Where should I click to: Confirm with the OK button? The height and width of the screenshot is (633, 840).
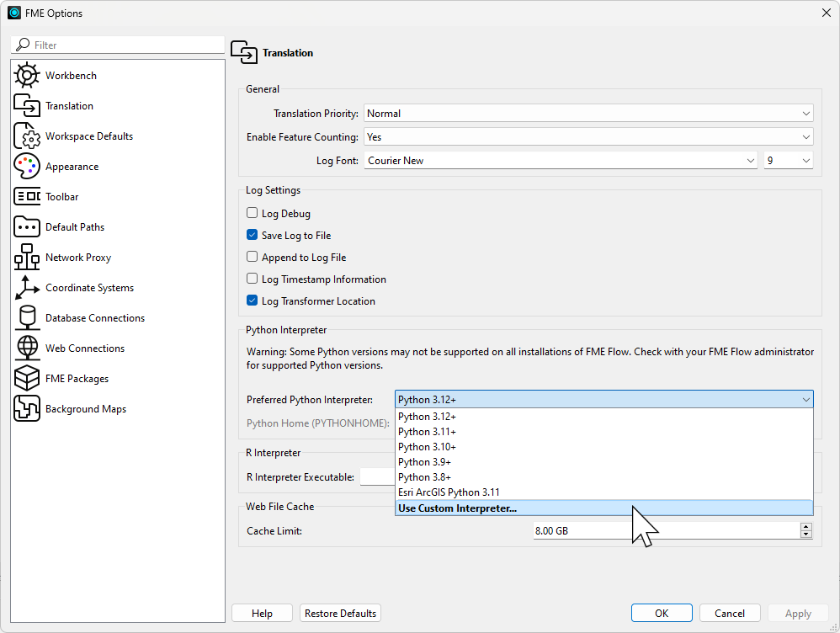[662, 613]
